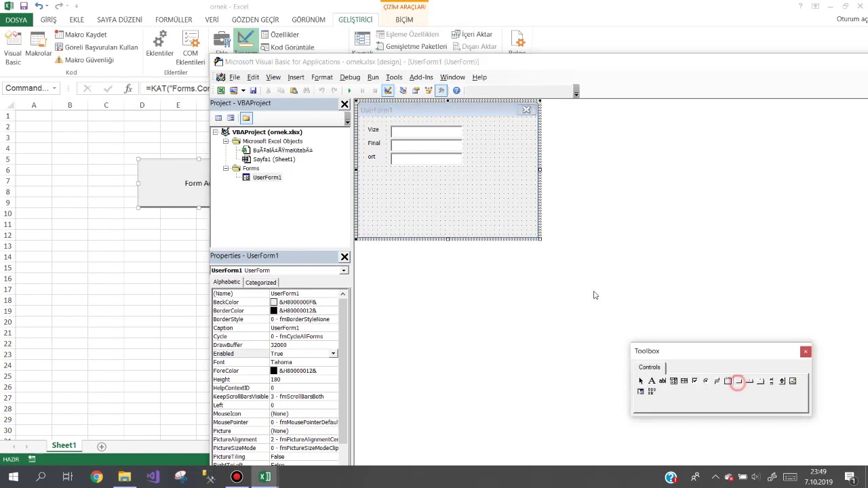Select the TextBox control in Toolbox
The height and width of the screenshot is (488, 868).
pyautogui.click(x=663, y=381)
